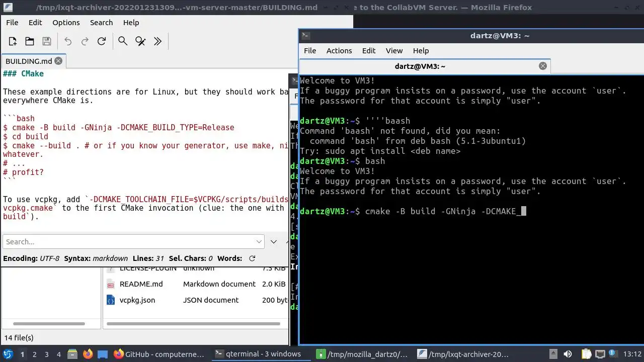Image resolution: width=644 pixels, height=362 pixels.
Task: Open the terminal Actions menu
Action: (x=339, y=51)
